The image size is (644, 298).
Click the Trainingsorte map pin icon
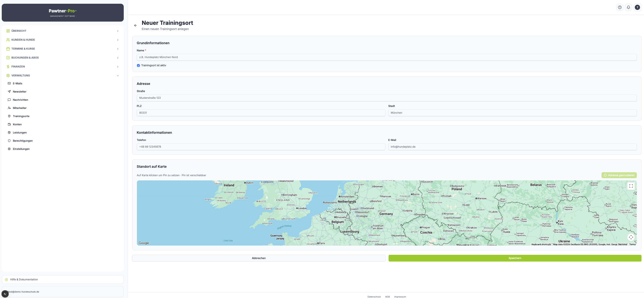click(x=9, y=116)
